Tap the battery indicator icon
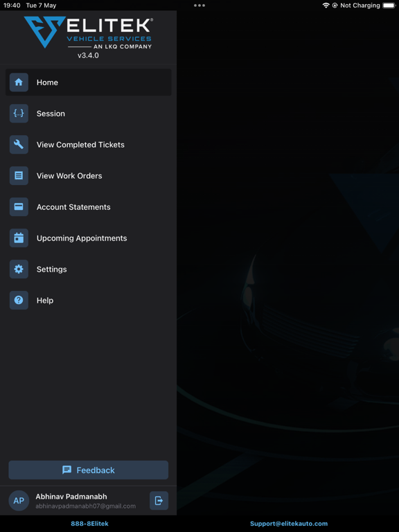 click(389, 6)
